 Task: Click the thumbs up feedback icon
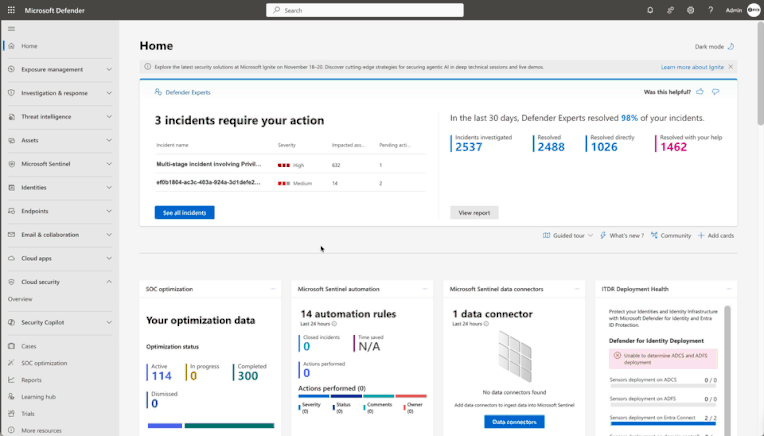[700, 92]
